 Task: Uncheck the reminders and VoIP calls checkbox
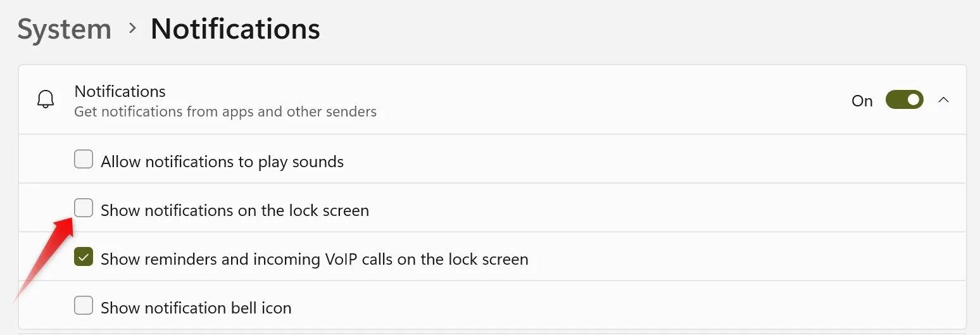pyautogui.click(x=84, y=257)
